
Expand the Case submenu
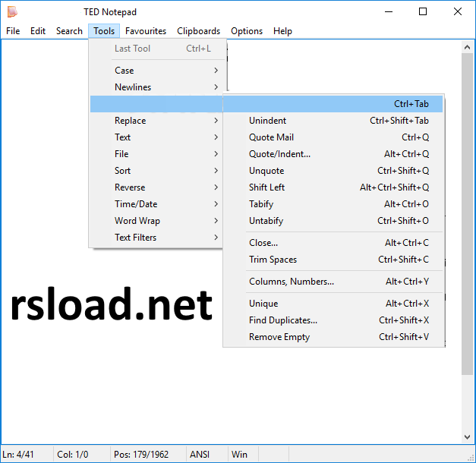click(158, 71)
